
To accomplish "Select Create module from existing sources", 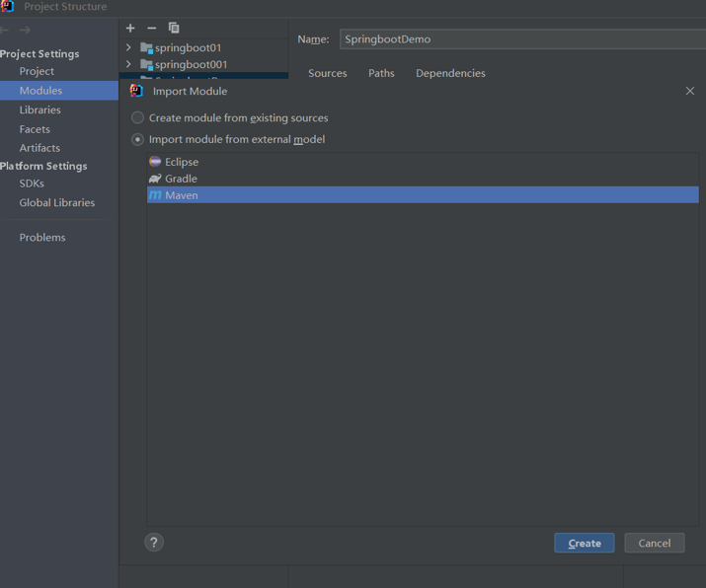I will 138,117.
